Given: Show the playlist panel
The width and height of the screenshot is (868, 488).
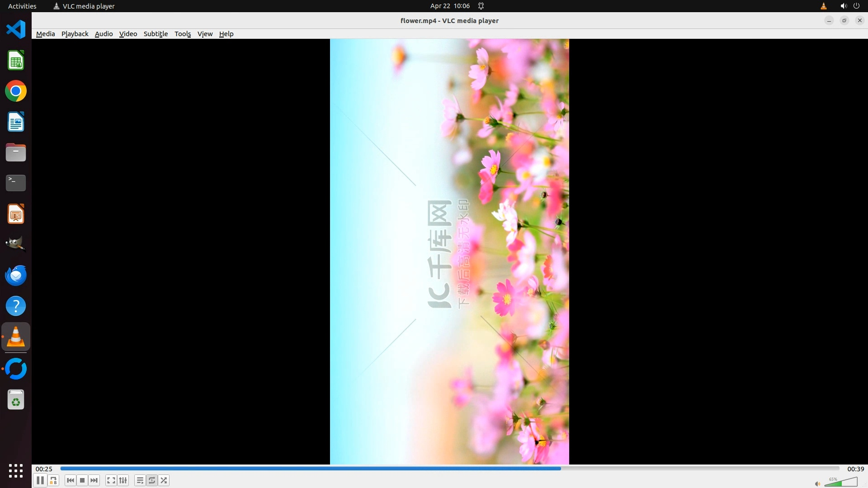Looking at the screenshot, I should 140,480.
